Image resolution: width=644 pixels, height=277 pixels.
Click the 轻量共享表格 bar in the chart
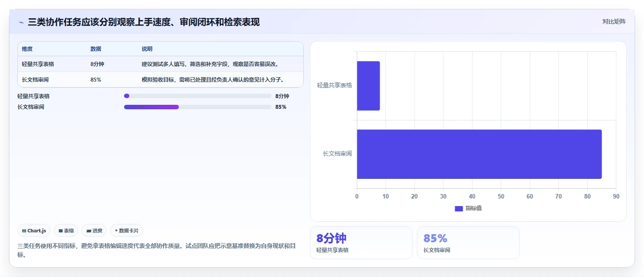point(368,86)
